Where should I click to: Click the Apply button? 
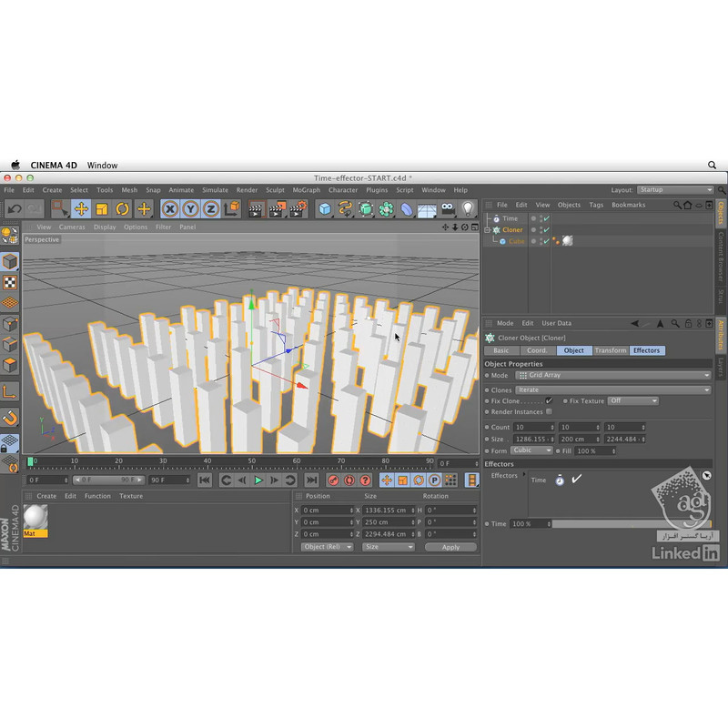tap(450, 548)
